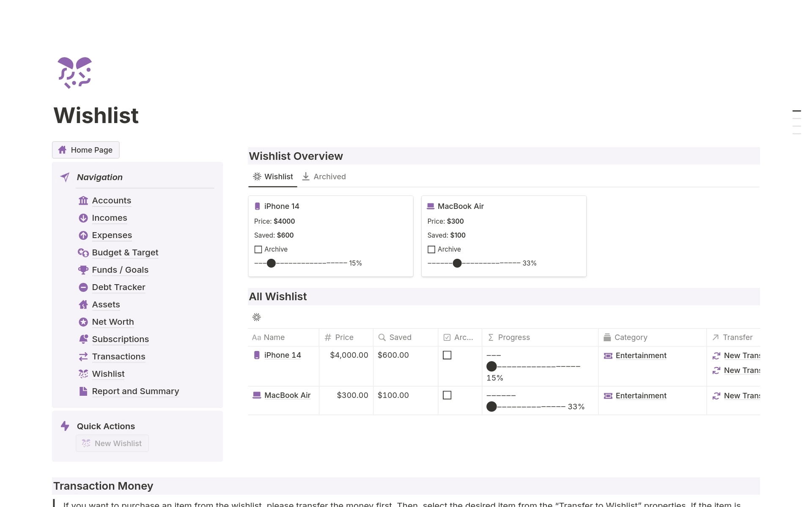This screenshot has height=507, width=812.
Task: Click the MacBook Air card 33% progress bar
Action: click(x=482, y=263)
